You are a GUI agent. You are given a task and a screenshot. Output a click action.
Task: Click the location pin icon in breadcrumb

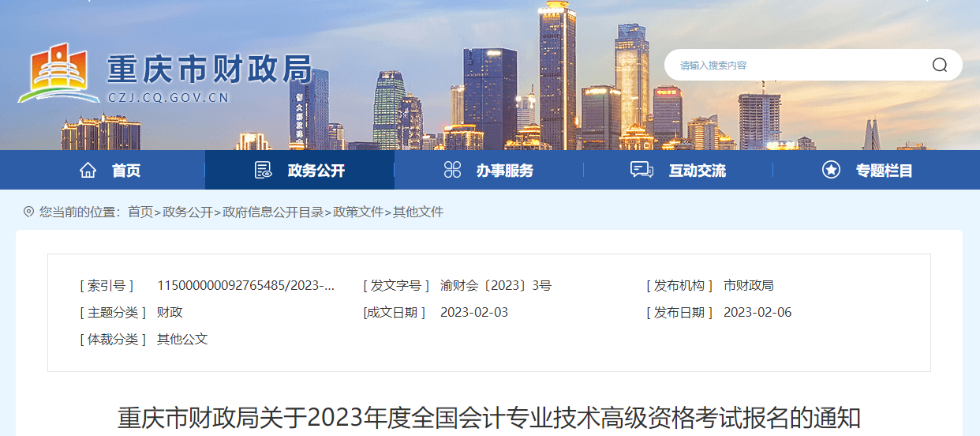[29, 212]
